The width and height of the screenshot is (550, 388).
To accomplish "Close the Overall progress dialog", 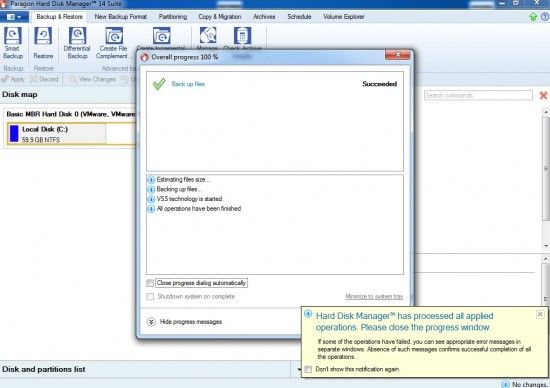I will (x=397, y=55).
